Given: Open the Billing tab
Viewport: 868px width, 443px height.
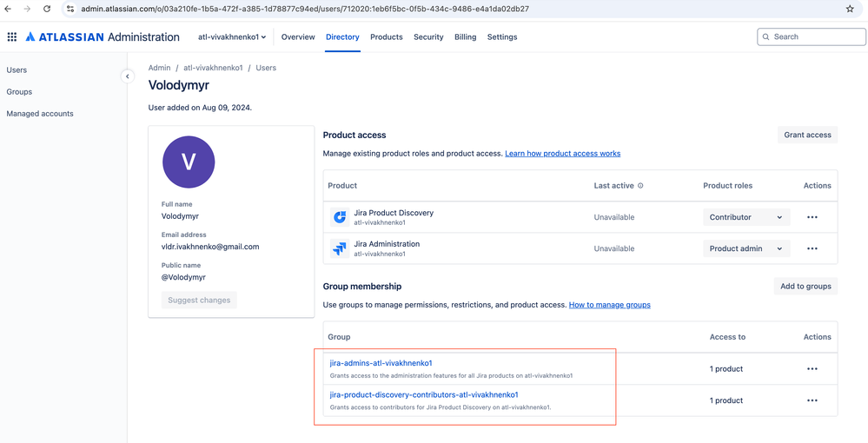Looking at the screenshot, I should pyautogui.click(x=465, y=37).
